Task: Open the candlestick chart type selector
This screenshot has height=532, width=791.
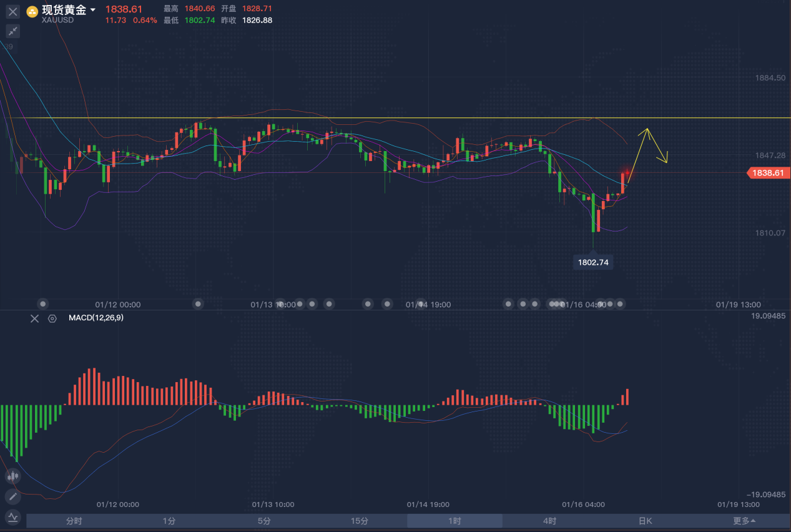Action: [x=12, y=476]
